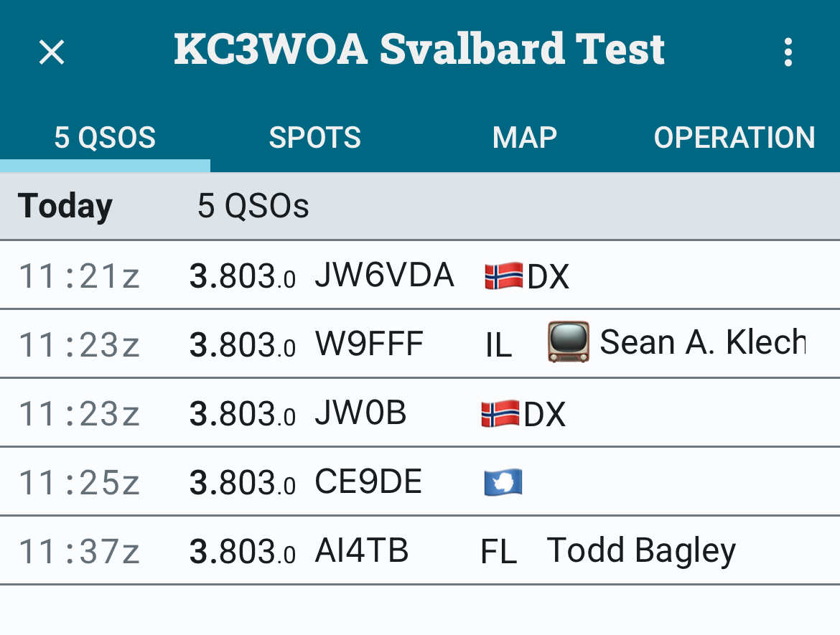Click the television emoji beside W9FFF

[x=568, y=342]
